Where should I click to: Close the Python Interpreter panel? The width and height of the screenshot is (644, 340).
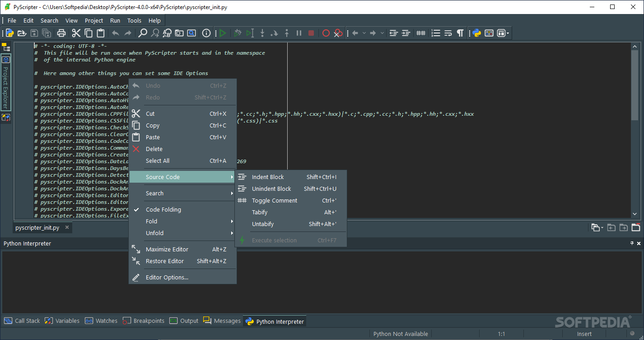point(639,243)
